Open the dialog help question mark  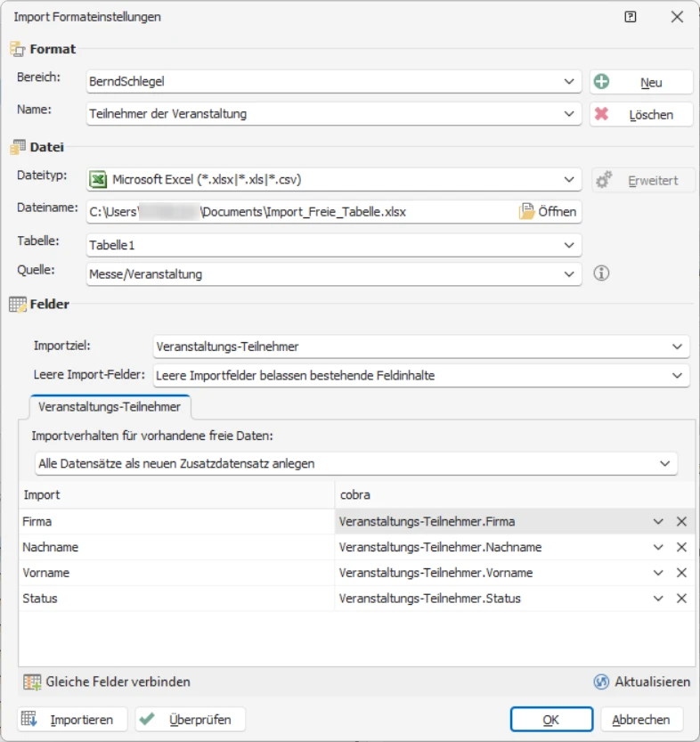(631, 16)
